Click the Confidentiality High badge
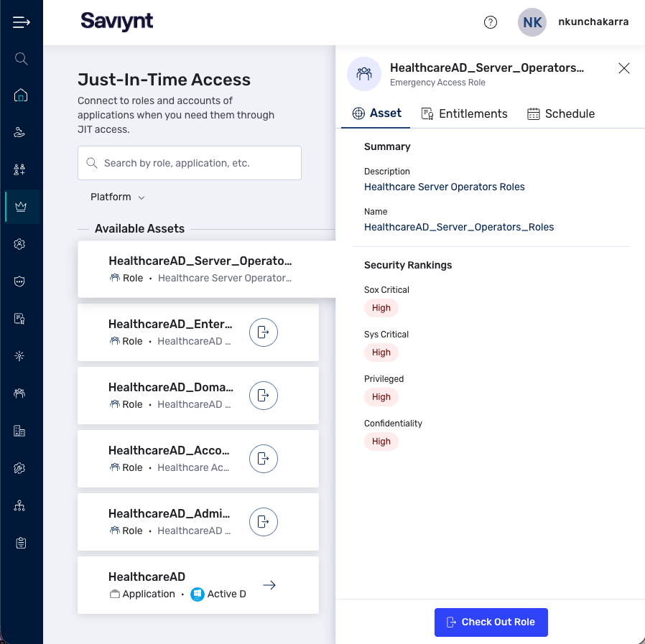This screenshot has height=644, width=645. (x=381, y=442)
